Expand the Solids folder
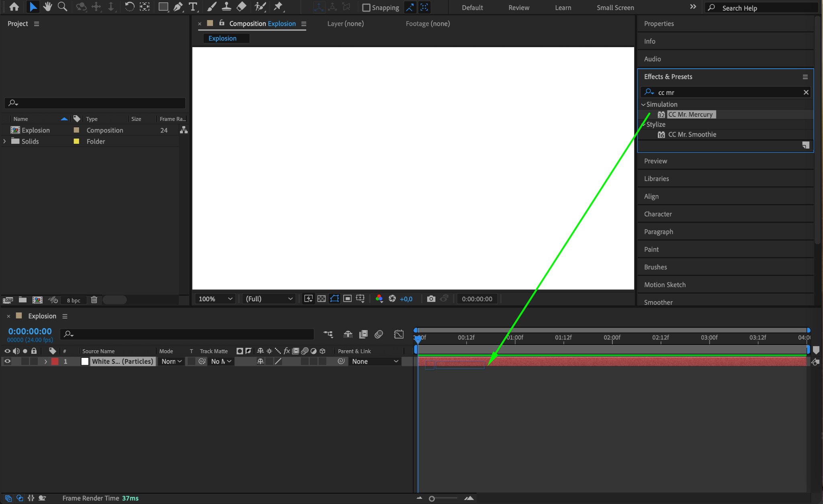The image size is (823, 504). [x=4, y=141]
